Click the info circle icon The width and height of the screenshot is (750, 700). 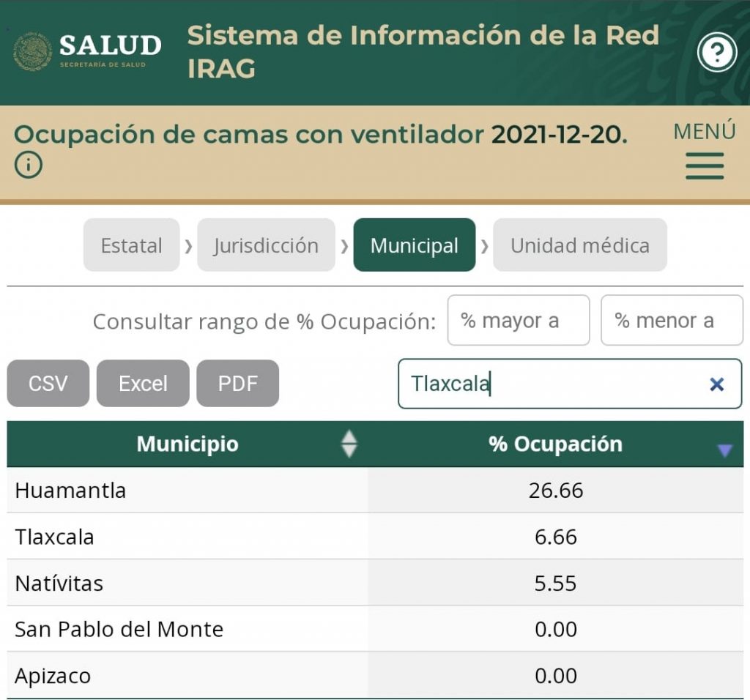(29, 166)
